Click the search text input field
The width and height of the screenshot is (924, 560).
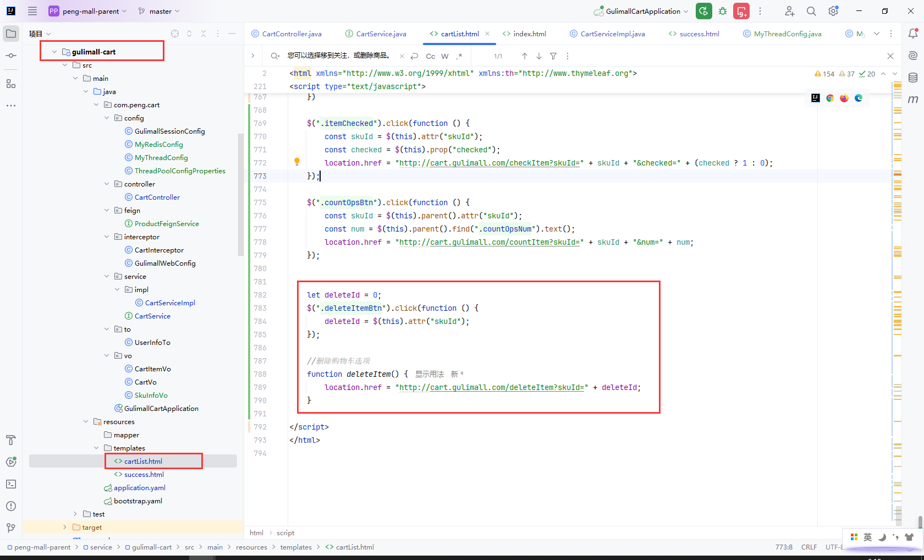click(x=339, y=56)
